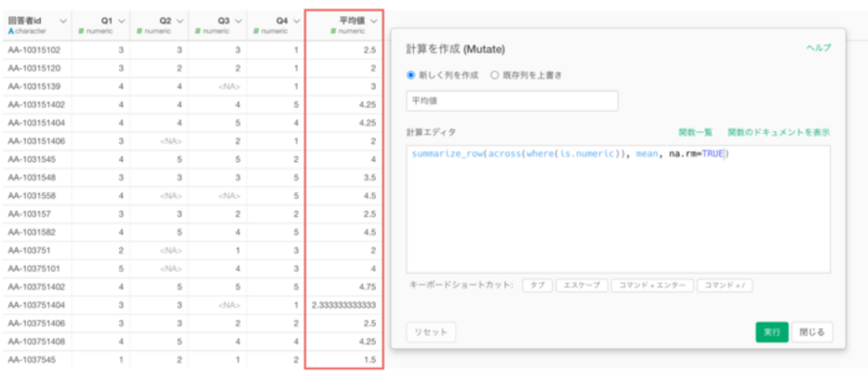Open the 平均値 column dropdown chevron
The width and height of the screenshot is (868, 372).
pos(374,20)
